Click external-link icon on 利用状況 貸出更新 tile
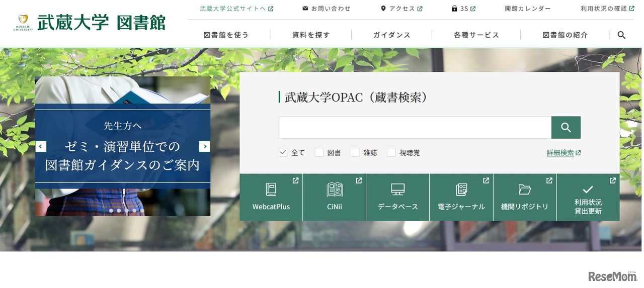 click(x=612, y=180)
